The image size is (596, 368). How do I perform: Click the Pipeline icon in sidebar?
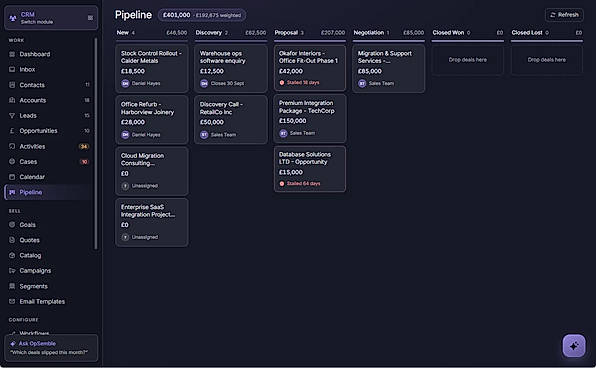pos(12,192)
